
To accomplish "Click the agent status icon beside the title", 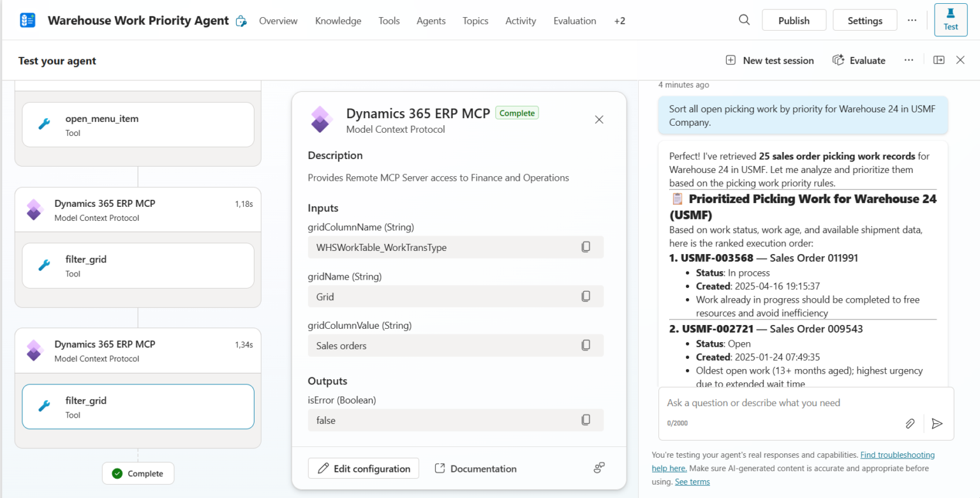I will coord(241,21).
